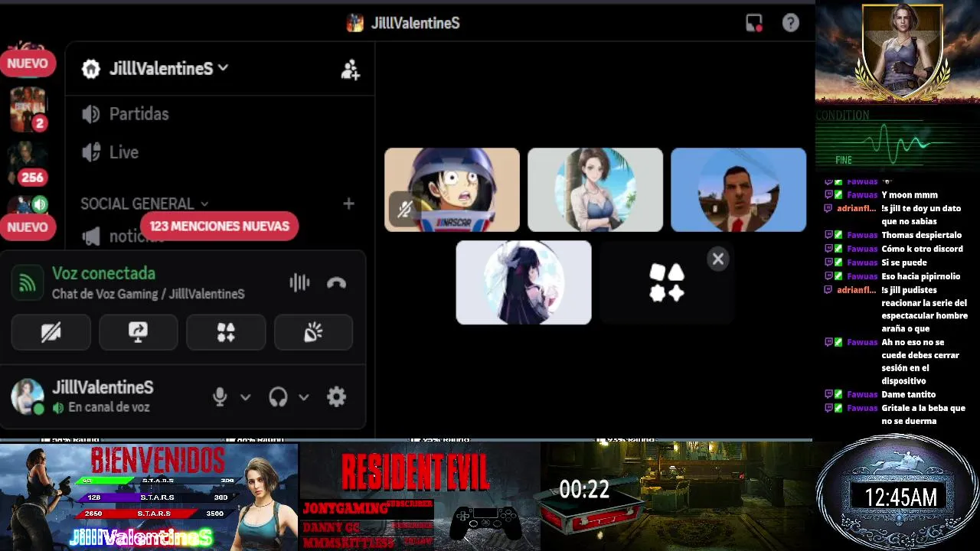Select the NASCAR helmet avatar participant tile
The width and height of the screenshot is (980, 551).
[x=452, y=190]
